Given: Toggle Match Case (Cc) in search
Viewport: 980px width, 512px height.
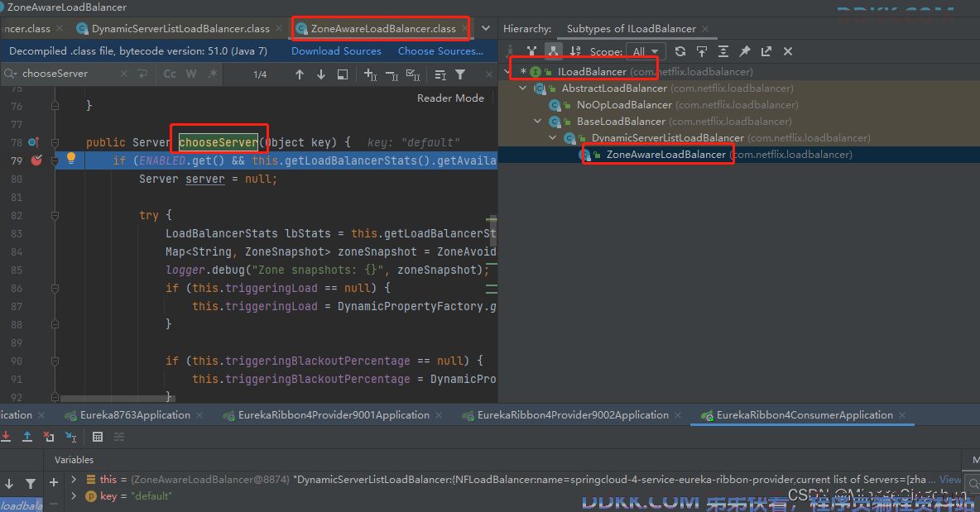Looking at the screenshot, I should point(170,74).
